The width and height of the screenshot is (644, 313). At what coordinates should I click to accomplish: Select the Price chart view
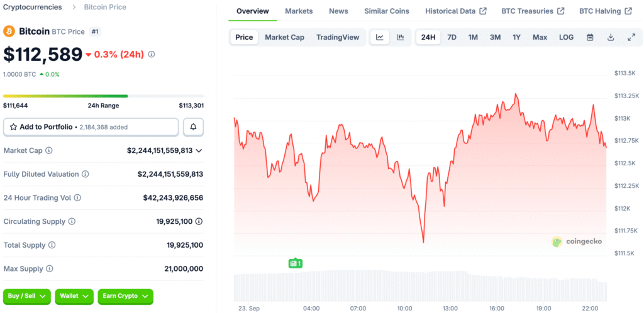[244, 37]
